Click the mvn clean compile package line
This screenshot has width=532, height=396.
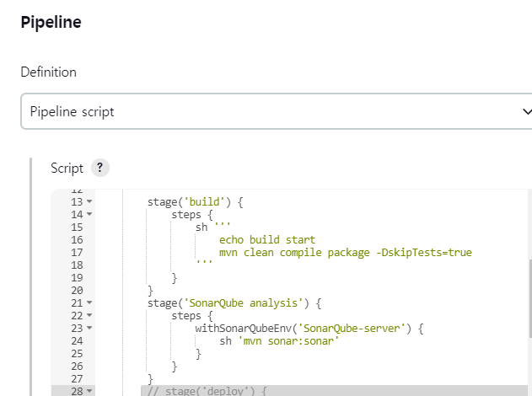[346, 253]
